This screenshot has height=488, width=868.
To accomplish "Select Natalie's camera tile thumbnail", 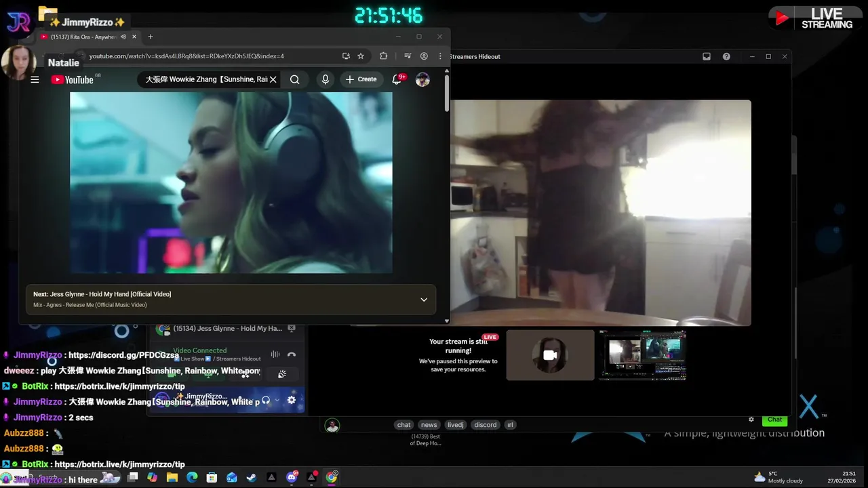I will tap(550, 355).
